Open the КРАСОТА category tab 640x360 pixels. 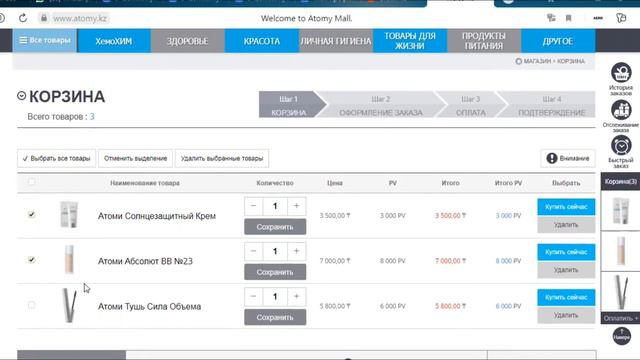pos(262,41)
